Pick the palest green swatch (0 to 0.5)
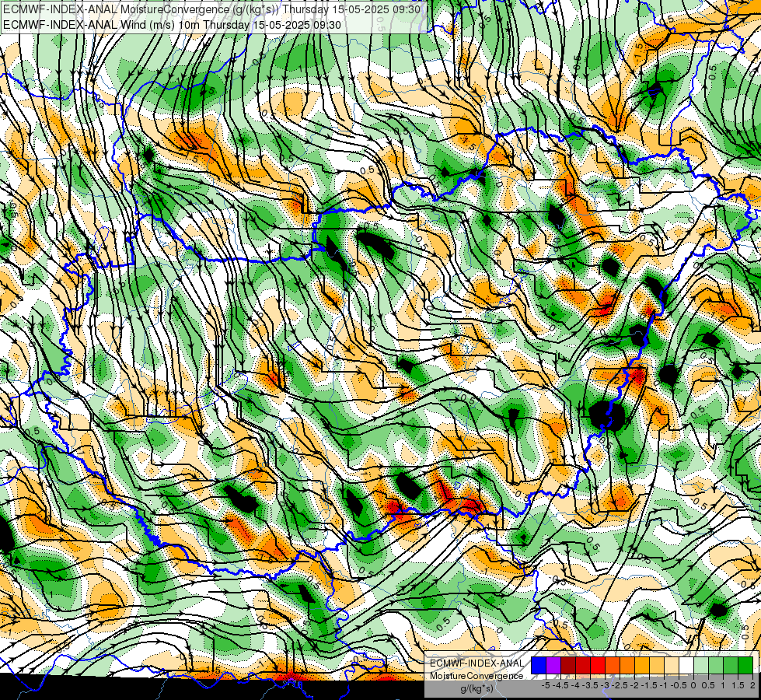761x700 pixels. [x=701, y=665]
